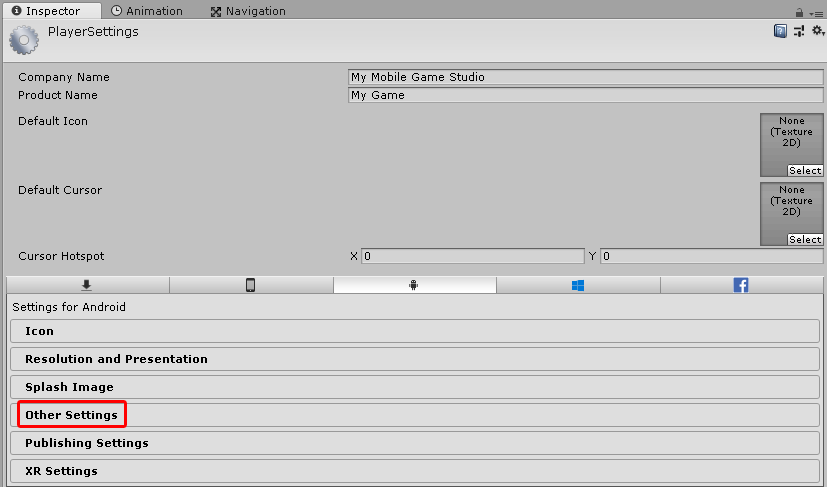Open the PlayerSettings gear menu
Image resolution: width=827 pixels, height=487 pixels.
[x=818, y=31]
